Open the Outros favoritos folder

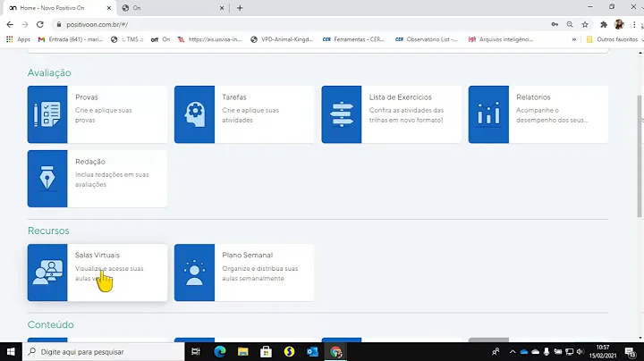(613, 39)
